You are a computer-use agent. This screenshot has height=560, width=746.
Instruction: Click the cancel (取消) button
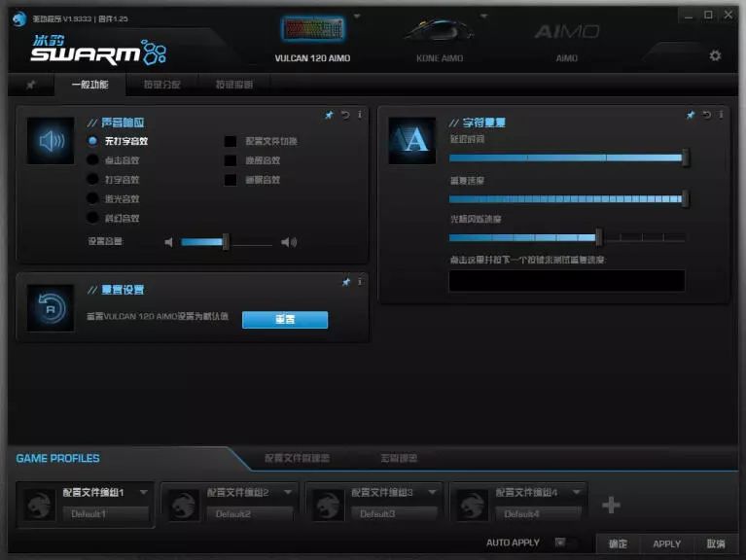pos(716,543)
